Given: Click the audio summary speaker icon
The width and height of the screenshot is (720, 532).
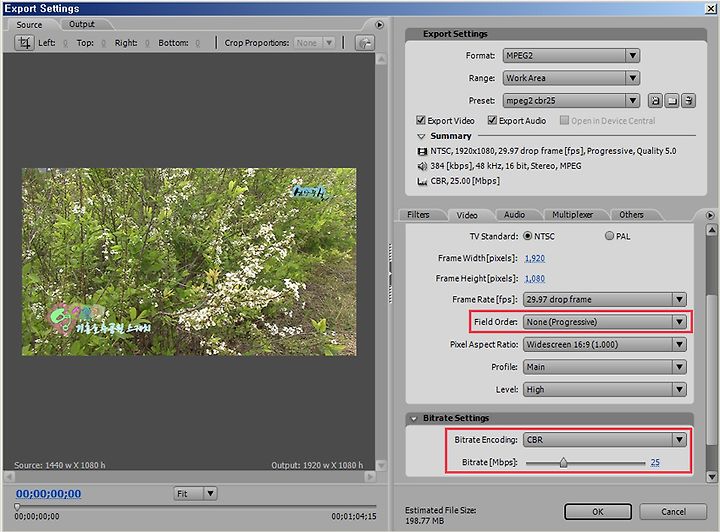Looking at the screenshot, I should click(422, 166).
